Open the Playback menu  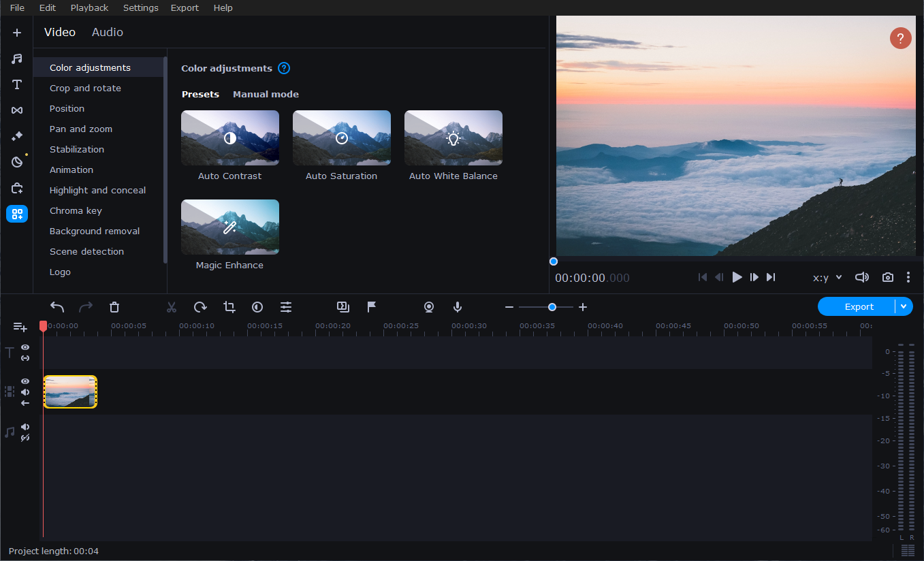pyautogui.click(x=89, y=8)
